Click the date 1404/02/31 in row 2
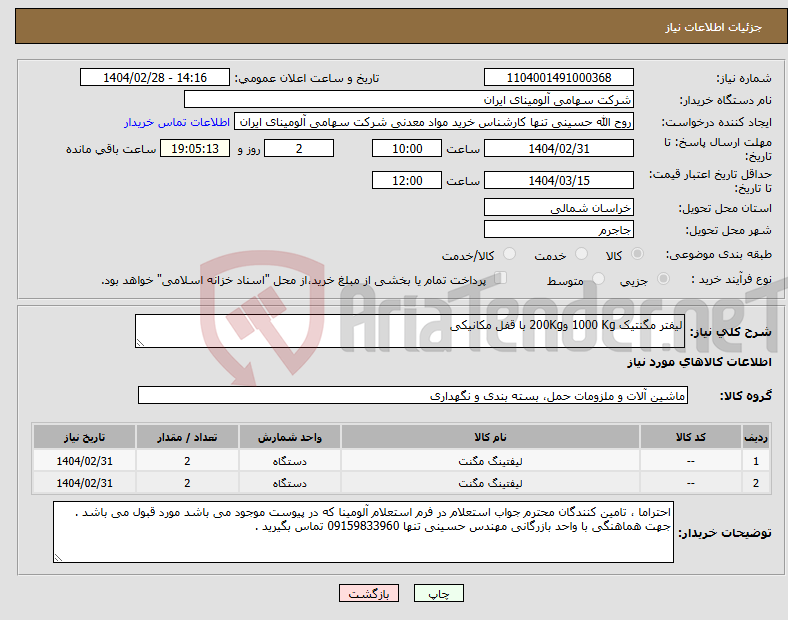The height and width of the screenshot is (620, 788). tap(84, 483)
